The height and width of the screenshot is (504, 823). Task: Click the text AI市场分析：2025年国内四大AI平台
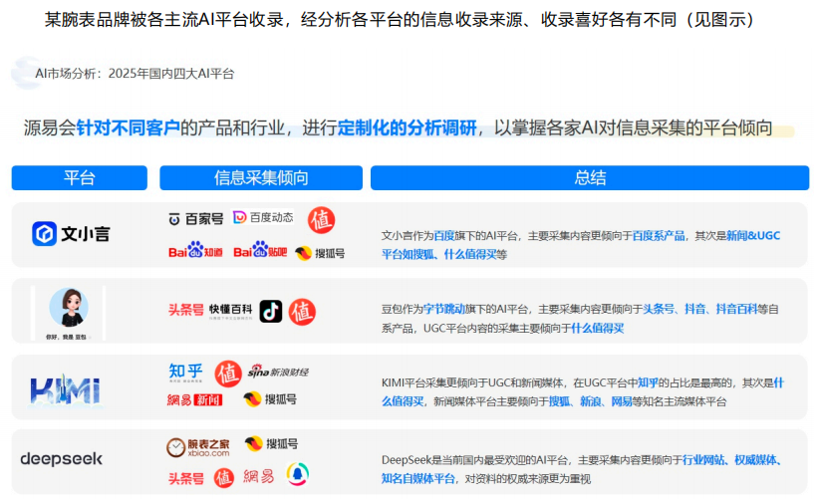point(135,74)
